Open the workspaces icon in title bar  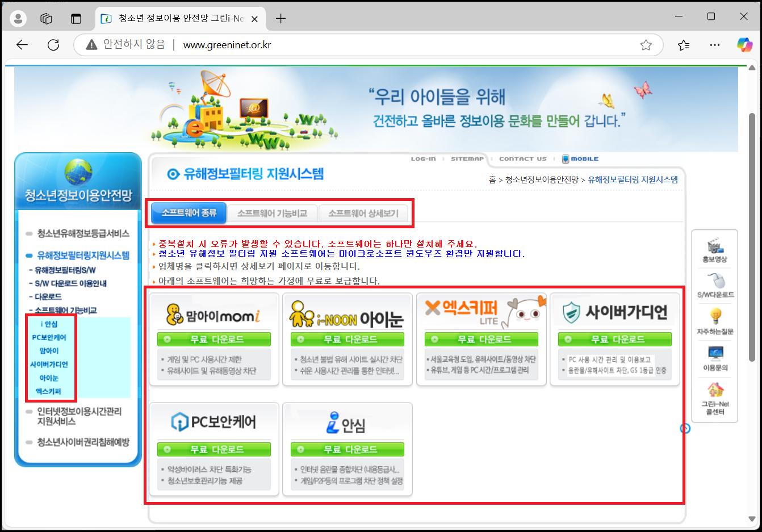tap(47, 18)
